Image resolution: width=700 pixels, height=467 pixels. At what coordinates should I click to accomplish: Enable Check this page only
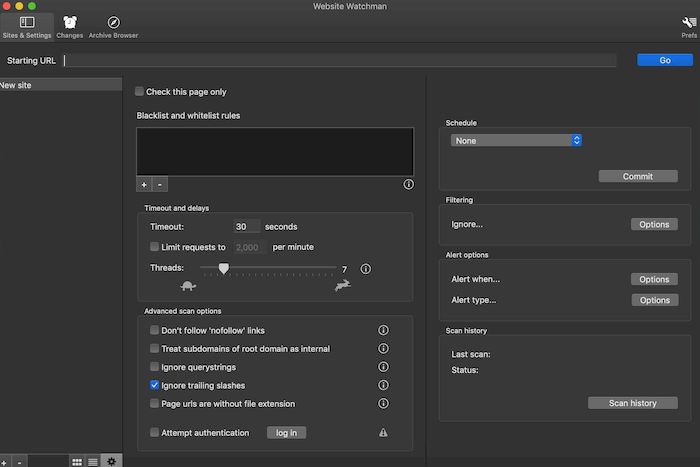[x=140, y=92]
